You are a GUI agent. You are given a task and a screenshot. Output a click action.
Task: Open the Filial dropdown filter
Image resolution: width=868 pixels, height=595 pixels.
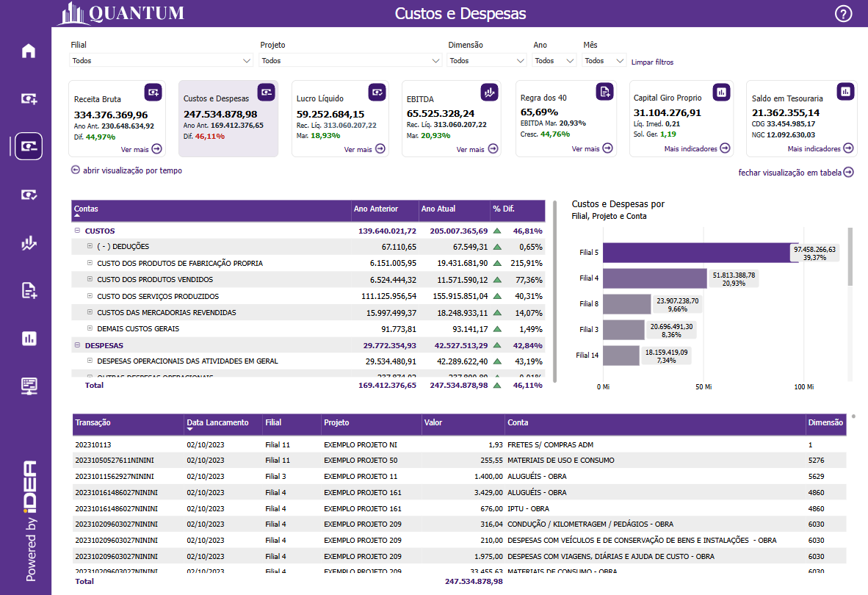162,61
